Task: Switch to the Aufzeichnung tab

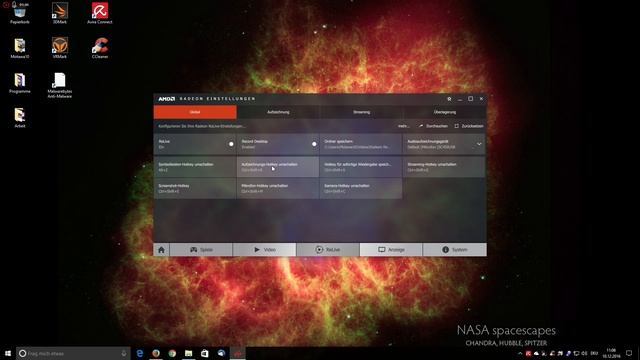Action: 278,112
